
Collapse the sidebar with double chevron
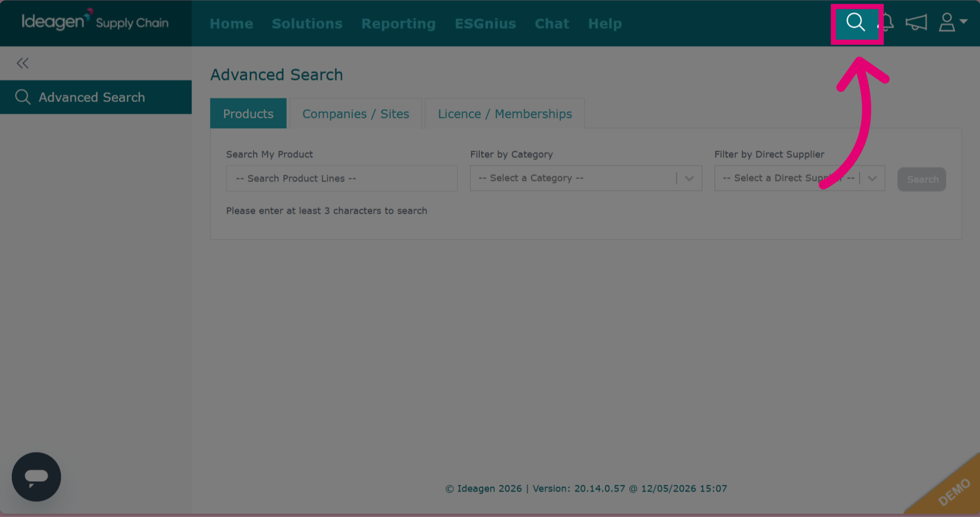point(22,63)
